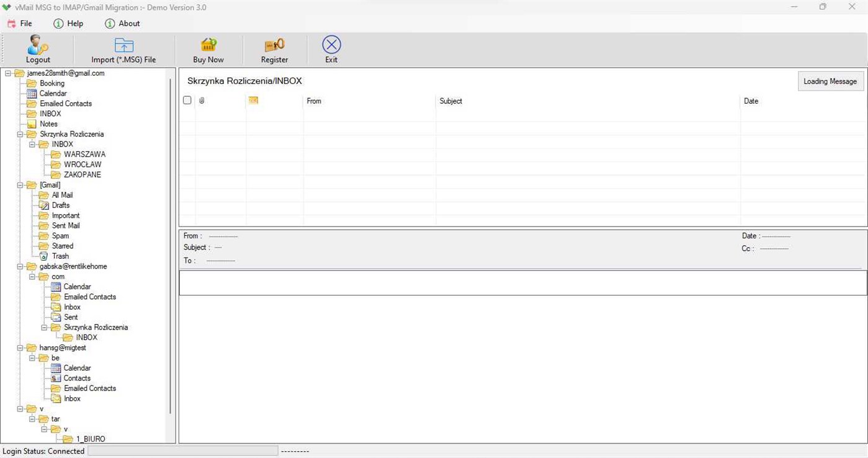Collapse the hansg@migtest account node
The image size is (868, 458).
tap(20, 348)
